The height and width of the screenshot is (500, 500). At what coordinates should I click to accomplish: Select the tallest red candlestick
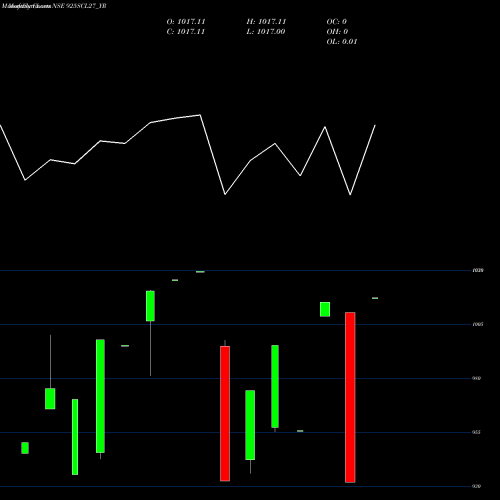point(350,397)
